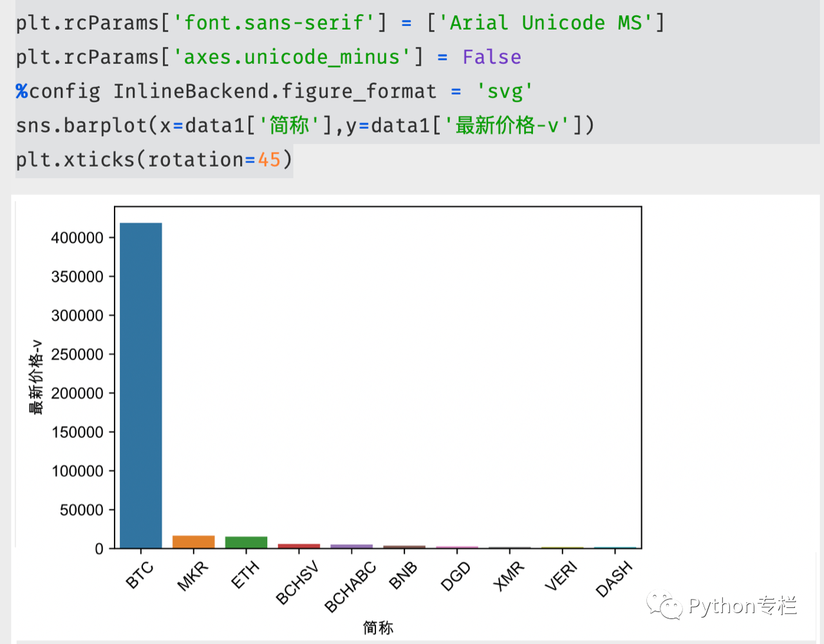Click the False keyword in the code
The height and width of the screenshot is (644, 824).
[492, 57]
